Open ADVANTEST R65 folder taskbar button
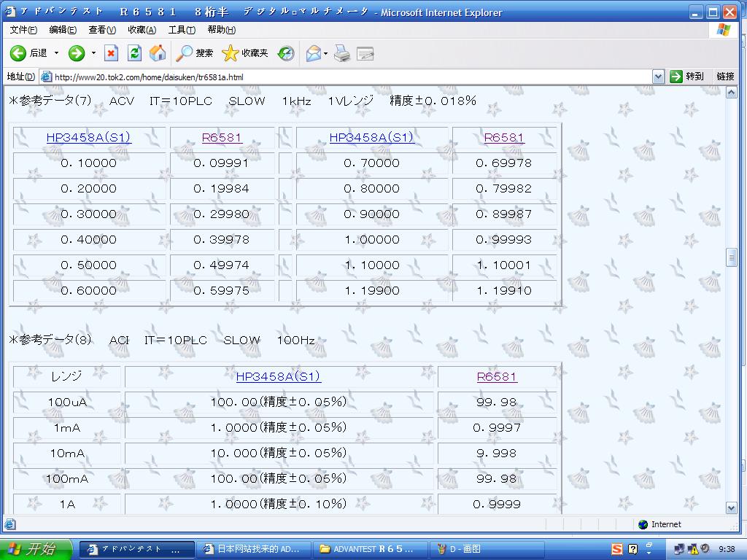The image size is (747, 560). pos(370,549)
